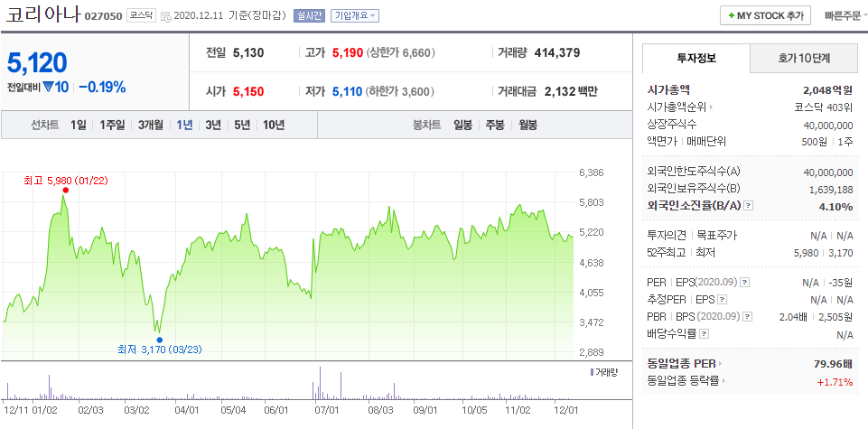Click the 동일업종 등락률 value +1.71%
The image size is (868, 429).
click(835, 381)
